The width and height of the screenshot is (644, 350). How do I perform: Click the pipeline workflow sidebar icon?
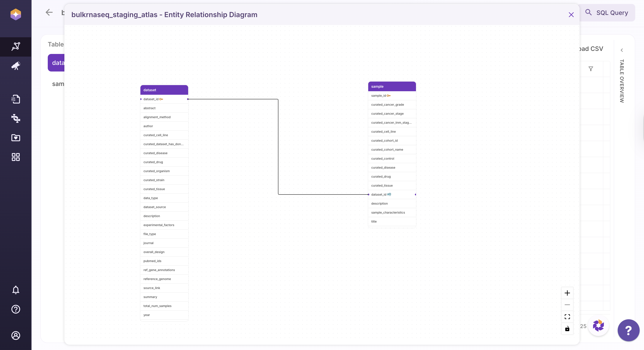16,118
